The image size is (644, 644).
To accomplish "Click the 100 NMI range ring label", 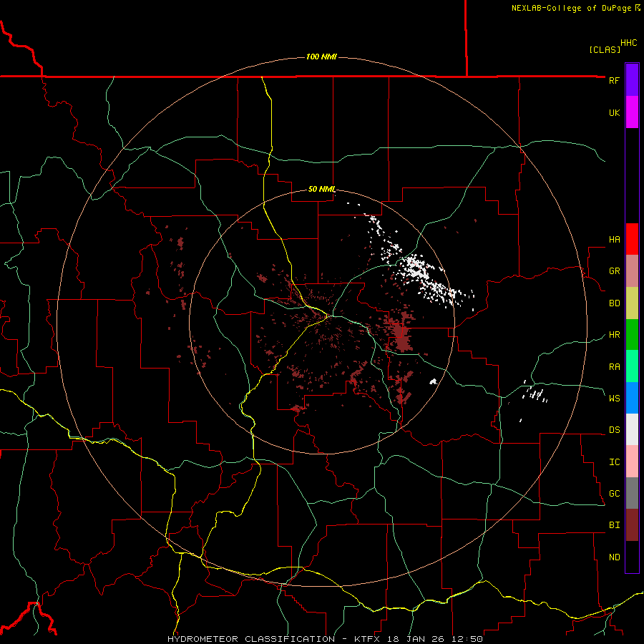I will coord(321,57).
